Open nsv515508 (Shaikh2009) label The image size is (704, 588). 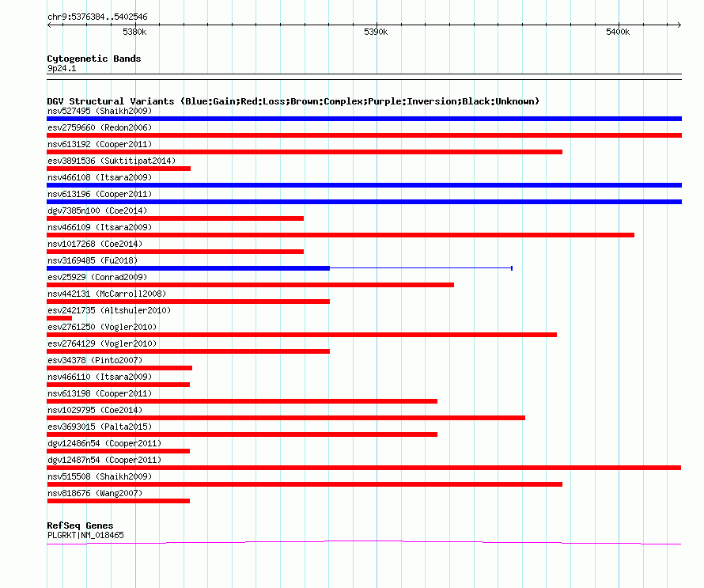(x=100, y=476)
